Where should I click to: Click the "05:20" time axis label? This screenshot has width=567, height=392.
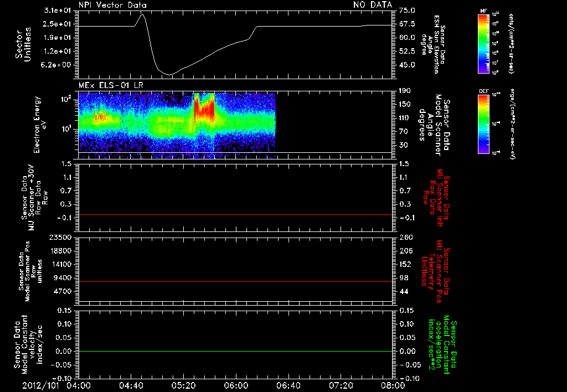184,385
